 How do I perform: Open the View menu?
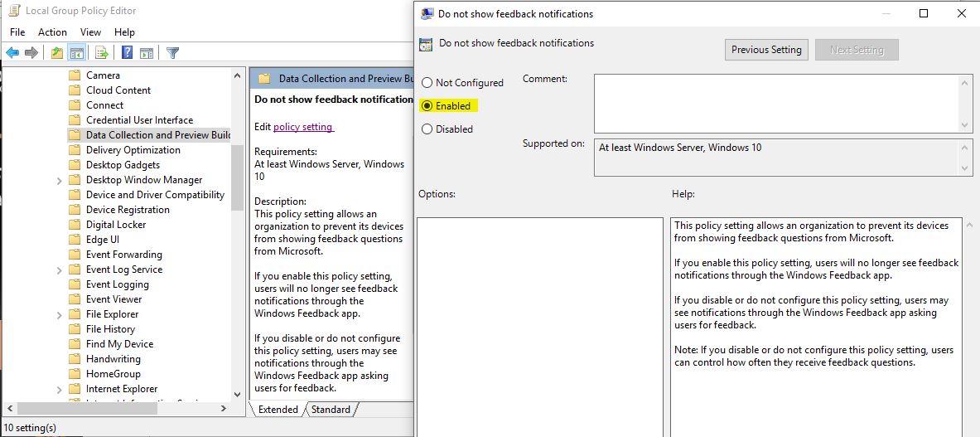pyautogui.click(x=90, y=32)
